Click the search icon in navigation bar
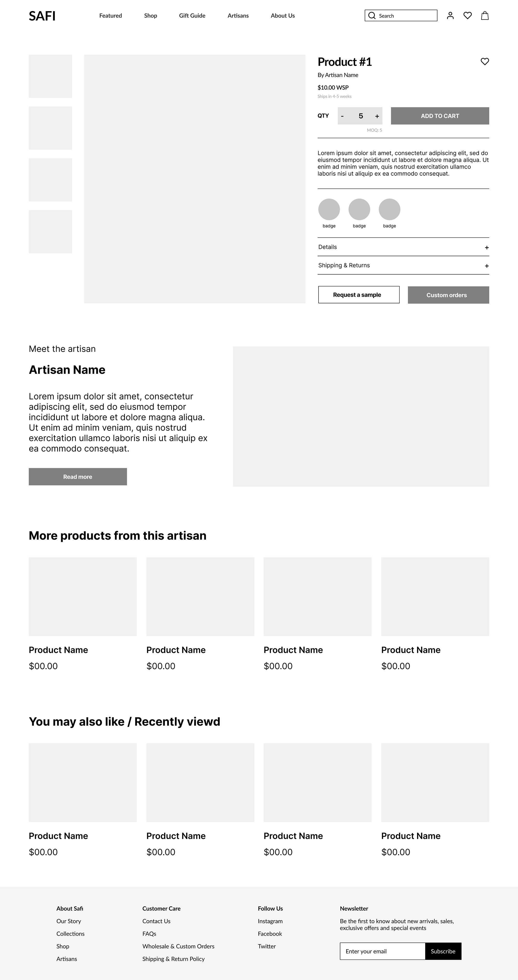 click(x=371, y=16)
